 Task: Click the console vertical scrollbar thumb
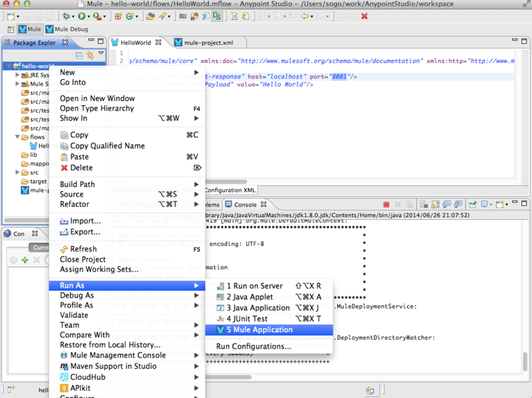click(x=525, y=362)
